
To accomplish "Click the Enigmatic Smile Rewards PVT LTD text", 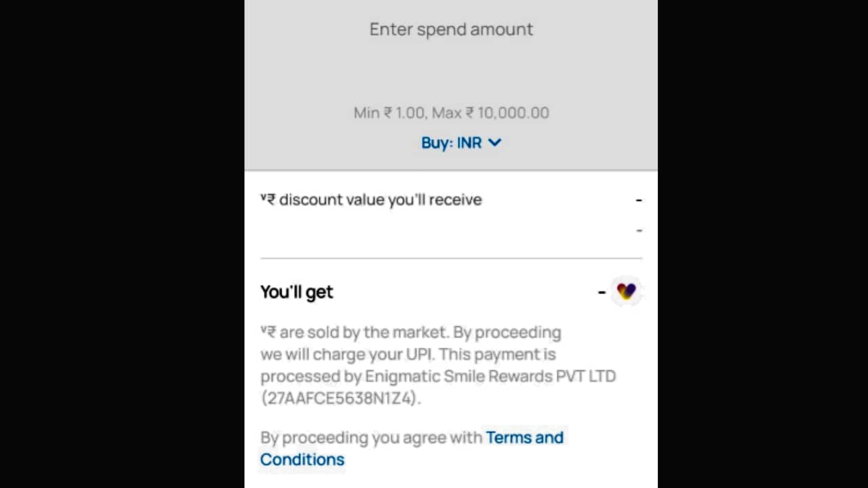I will pos(490,376).
